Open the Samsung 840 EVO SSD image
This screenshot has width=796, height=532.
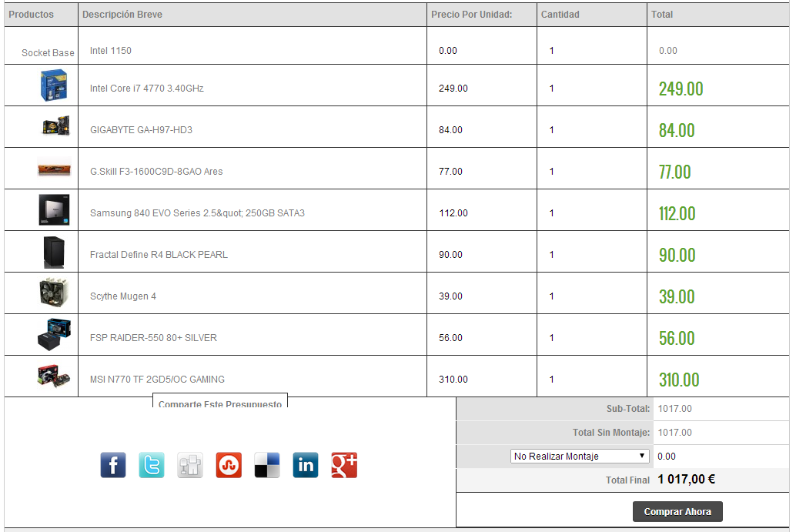point(54,209)
